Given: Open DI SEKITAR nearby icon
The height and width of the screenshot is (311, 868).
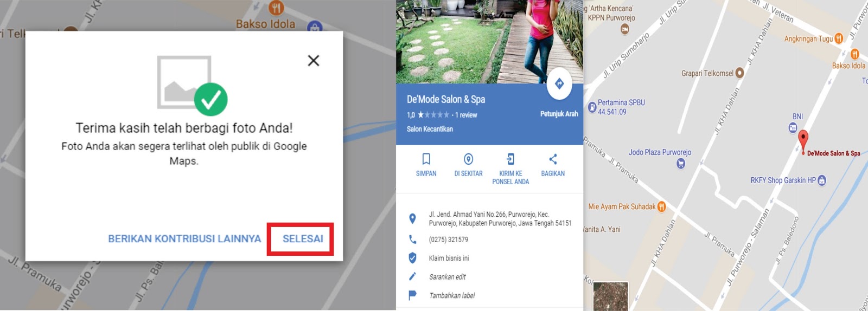Looking at the screenshot, I should click(x=468, y=159).
